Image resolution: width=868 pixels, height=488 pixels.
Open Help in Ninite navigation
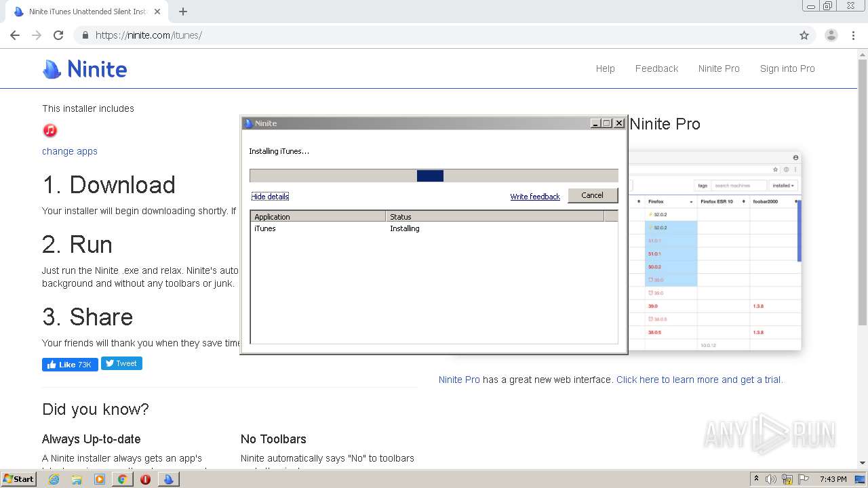click(606, 68)
